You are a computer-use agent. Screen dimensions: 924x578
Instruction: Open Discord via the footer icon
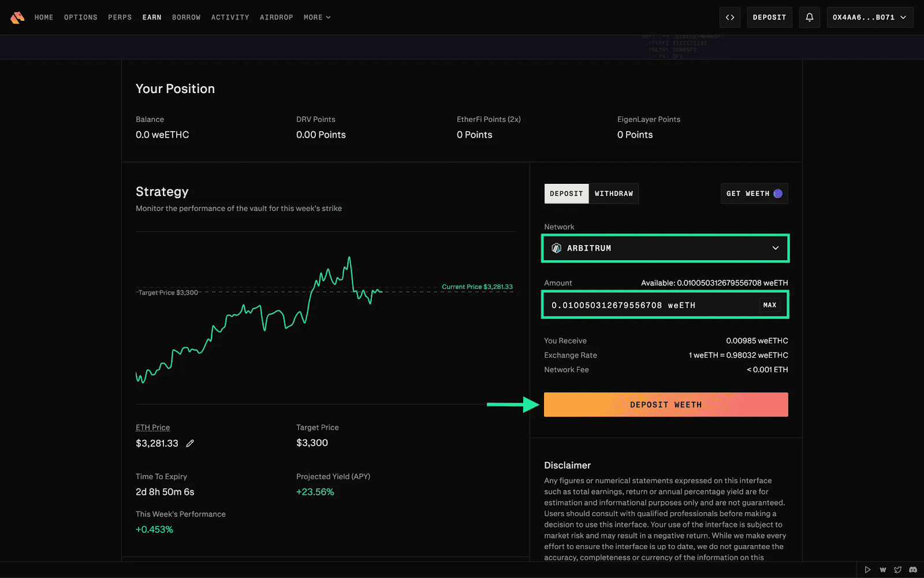pyautogui.click(x=914, y=569)
